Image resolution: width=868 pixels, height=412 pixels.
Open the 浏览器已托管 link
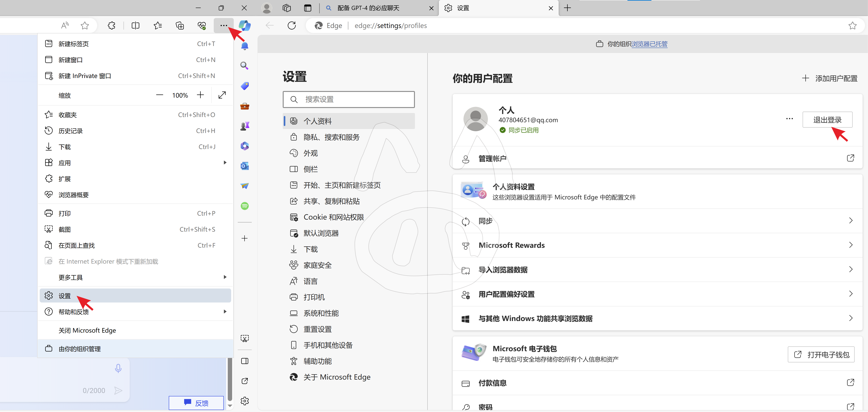(649, 44)
